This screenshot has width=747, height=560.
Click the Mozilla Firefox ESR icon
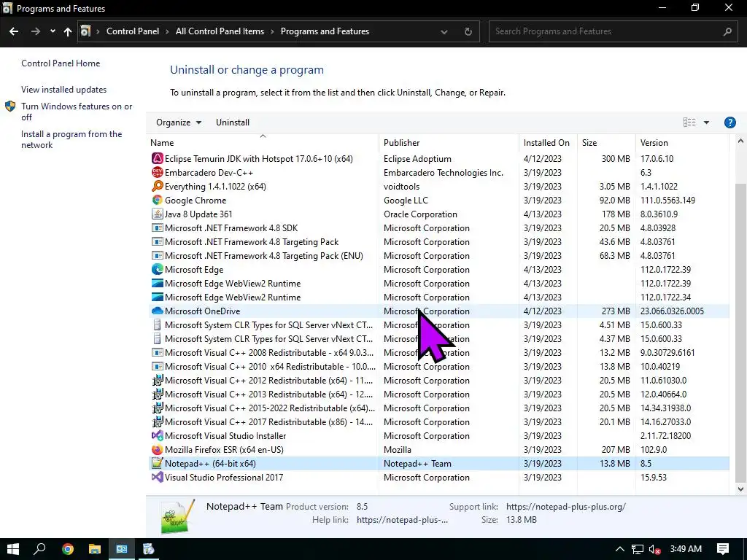(x=158, y=449)
